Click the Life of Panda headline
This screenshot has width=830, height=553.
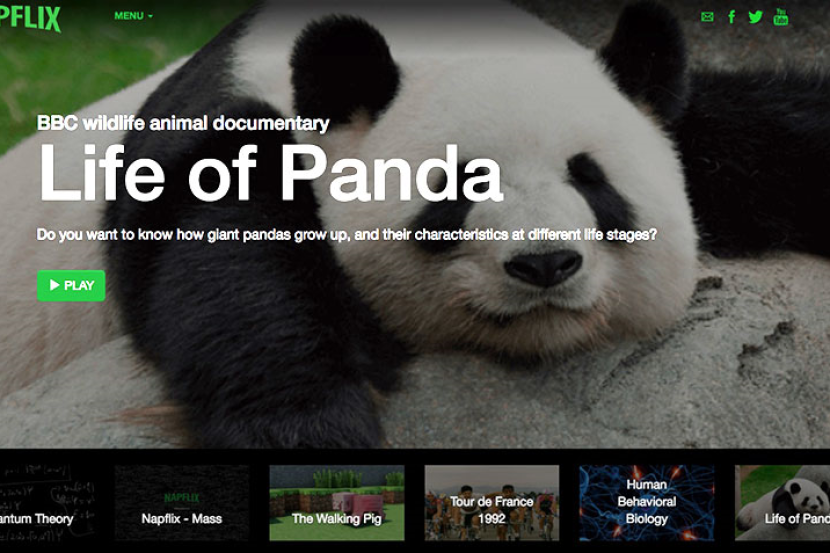pos(270,173)
